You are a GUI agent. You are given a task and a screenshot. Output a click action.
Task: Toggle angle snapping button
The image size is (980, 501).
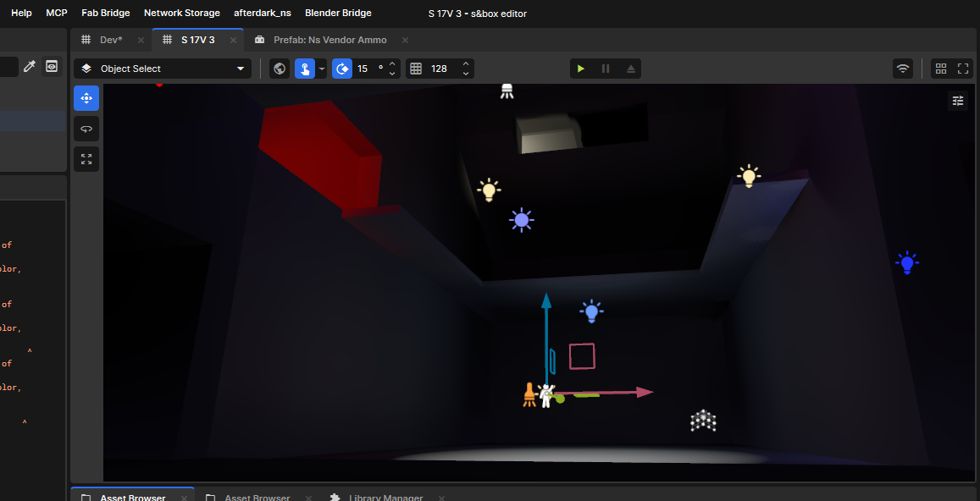pyautogui.click(x=342, y=69)
